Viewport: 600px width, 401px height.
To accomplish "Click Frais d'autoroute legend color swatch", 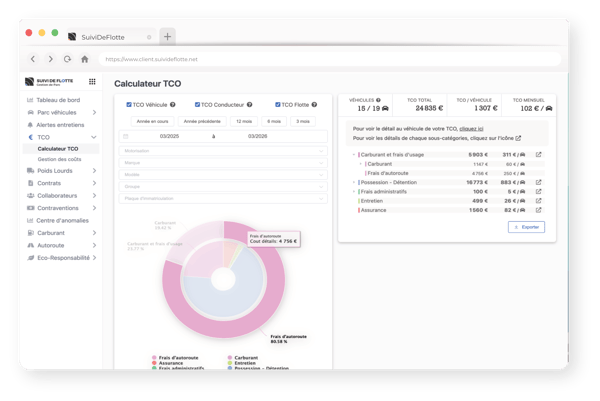I will click(x=154, y=357).
